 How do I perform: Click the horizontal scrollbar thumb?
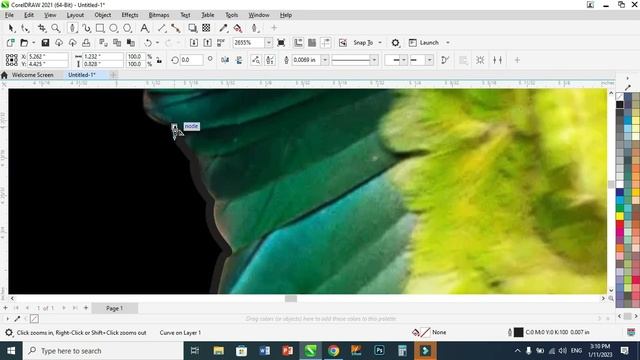pyautogui.click(x=291, y=299)
